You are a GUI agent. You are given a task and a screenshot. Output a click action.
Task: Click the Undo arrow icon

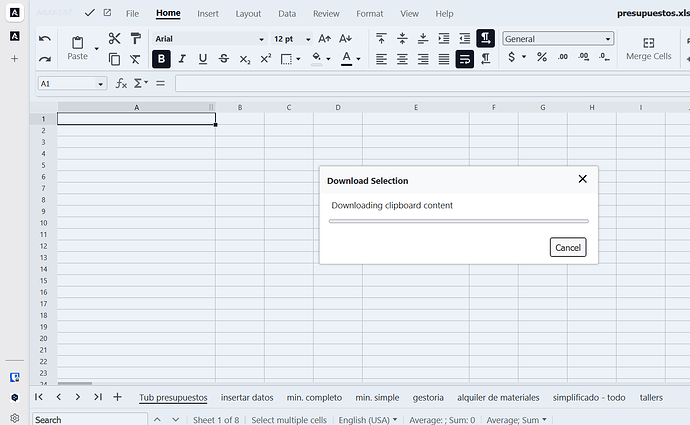pos(45,39)
